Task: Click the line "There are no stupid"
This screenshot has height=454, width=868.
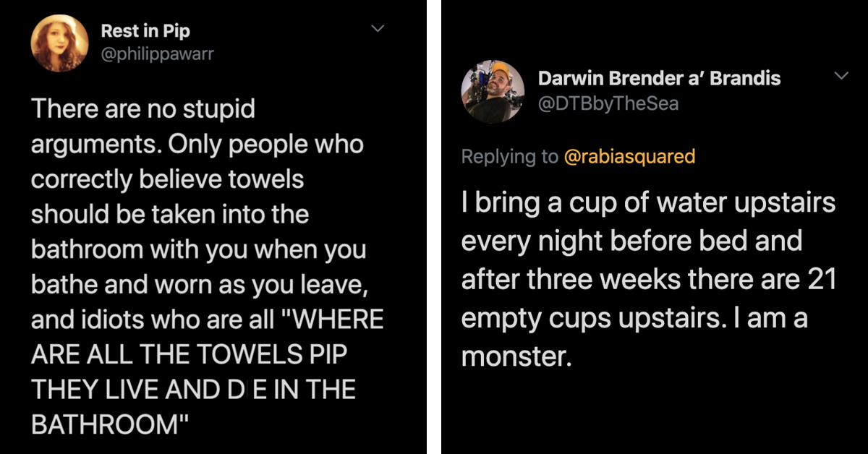Action: (143, 109)
